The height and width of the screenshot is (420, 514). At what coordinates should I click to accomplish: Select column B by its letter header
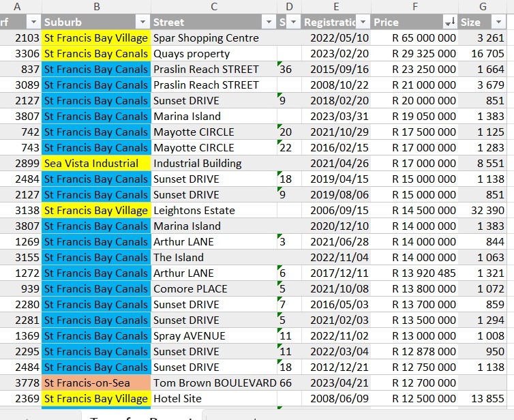tap(96, 6)
